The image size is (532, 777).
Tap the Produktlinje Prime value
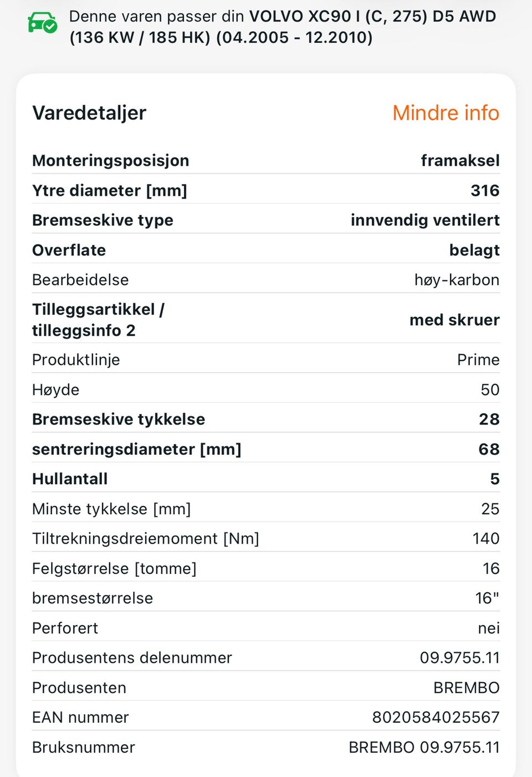tap(478, 359)
